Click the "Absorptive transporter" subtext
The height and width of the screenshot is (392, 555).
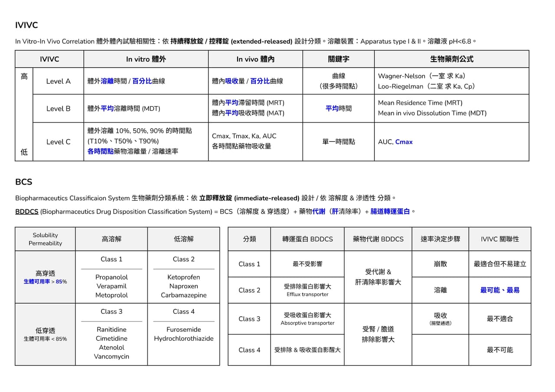coord(307,323)
